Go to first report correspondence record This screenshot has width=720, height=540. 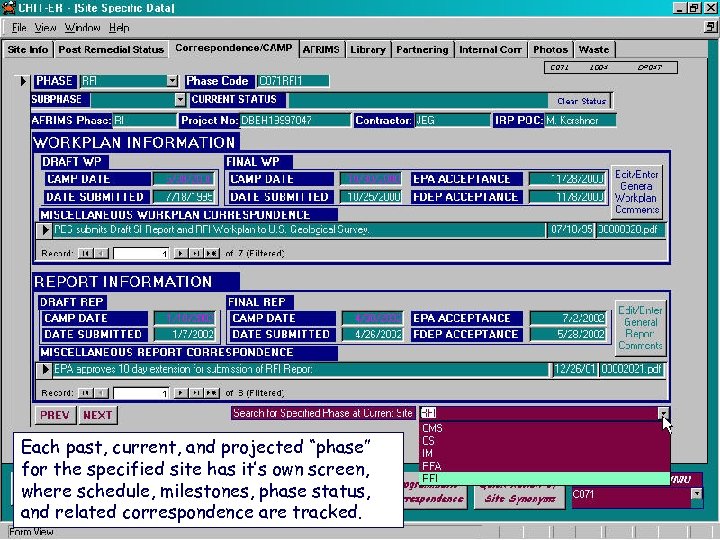(84, 393)
